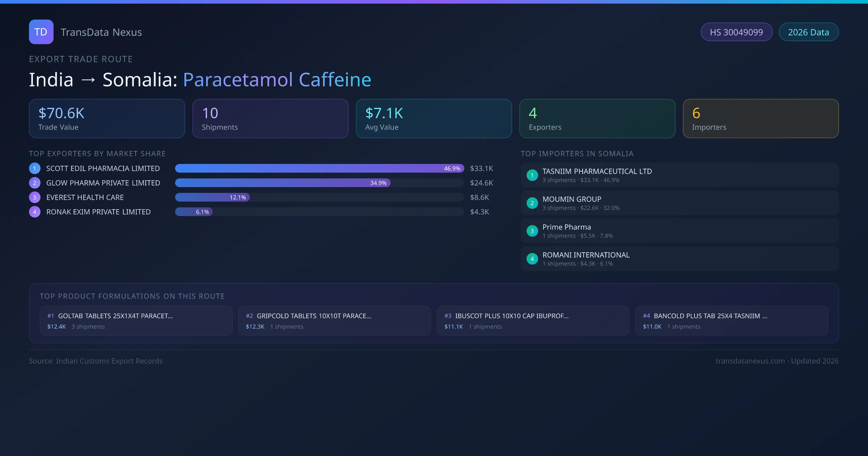Click the 2026 Data pill

pos(808,32)
